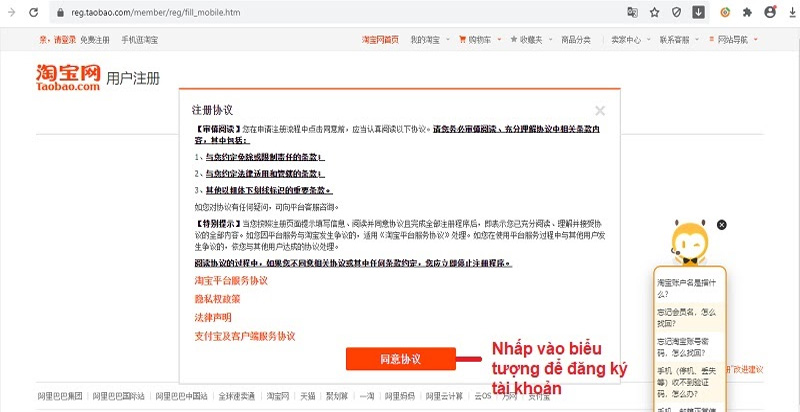Click help question 忘记会员名，怎么找回
800x412 pixels.
[688, 317]
